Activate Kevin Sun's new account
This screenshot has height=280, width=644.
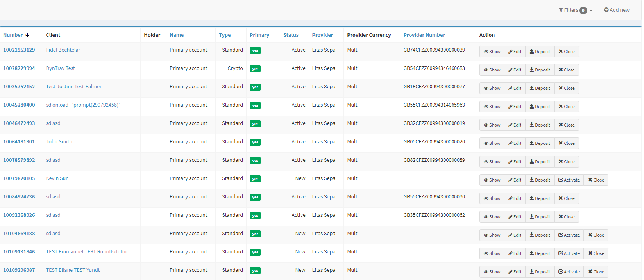click(569, 180)
